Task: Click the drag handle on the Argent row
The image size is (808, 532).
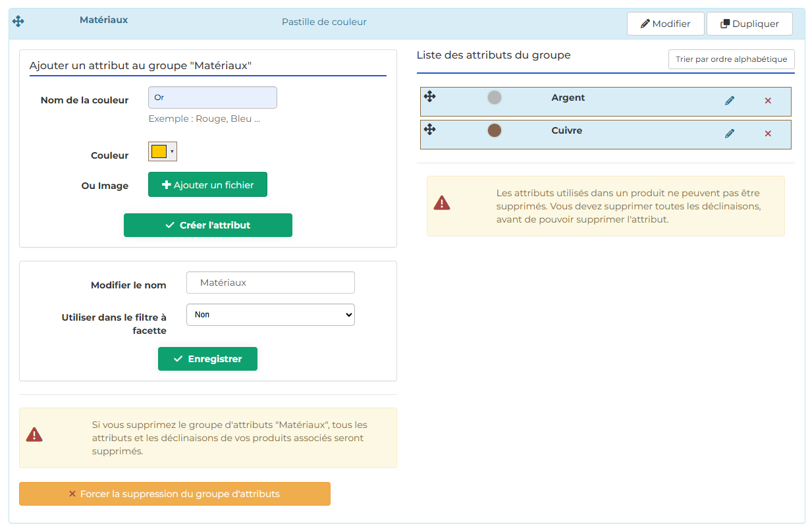Action: [x=430, y=97]
